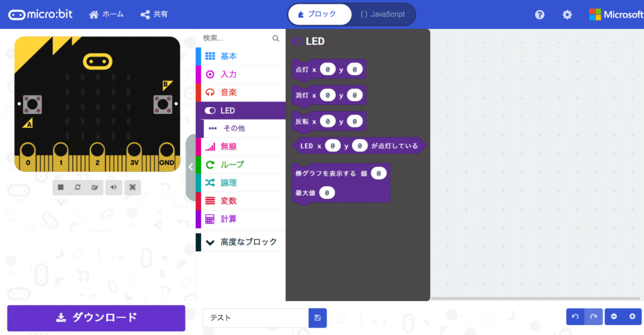
Task: Click the ダウンロード button
Action: [x=96, y=318]
